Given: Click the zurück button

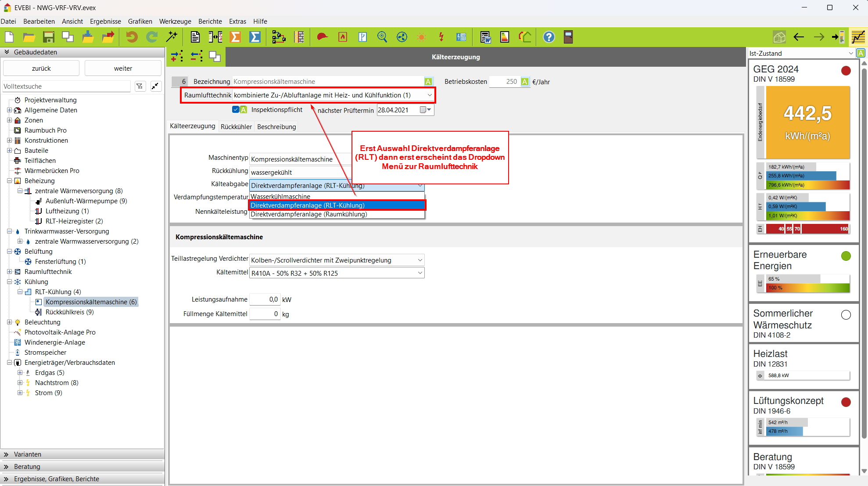Looking at the screenshot, I should click(x=41, y=68).
